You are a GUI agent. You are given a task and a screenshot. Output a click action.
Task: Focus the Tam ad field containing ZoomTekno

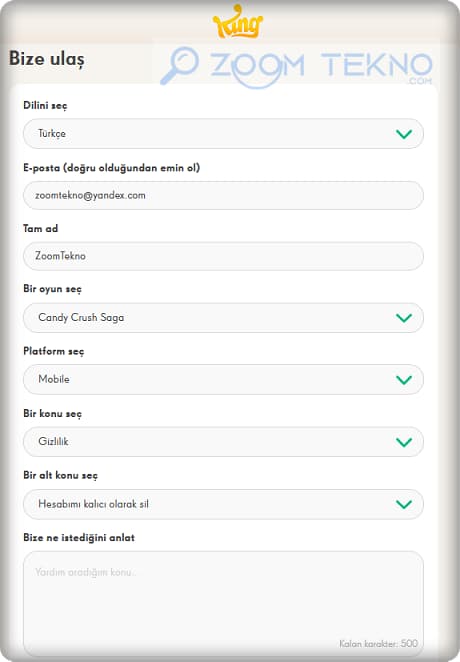[x=223, y=256]
